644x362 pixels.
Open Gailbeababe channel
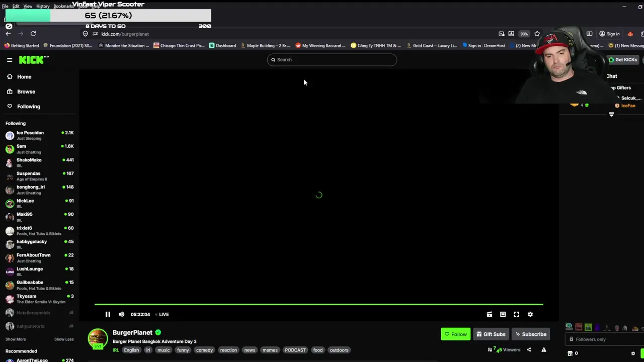(39, 285)
